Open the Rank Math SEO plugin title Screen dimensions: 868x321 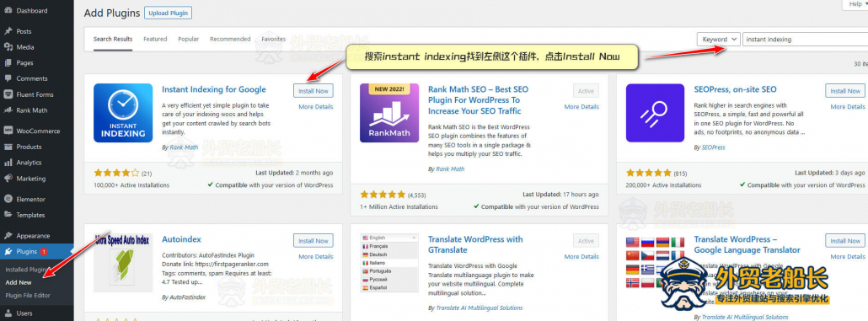pyautogui.click(x=479, y=100)
